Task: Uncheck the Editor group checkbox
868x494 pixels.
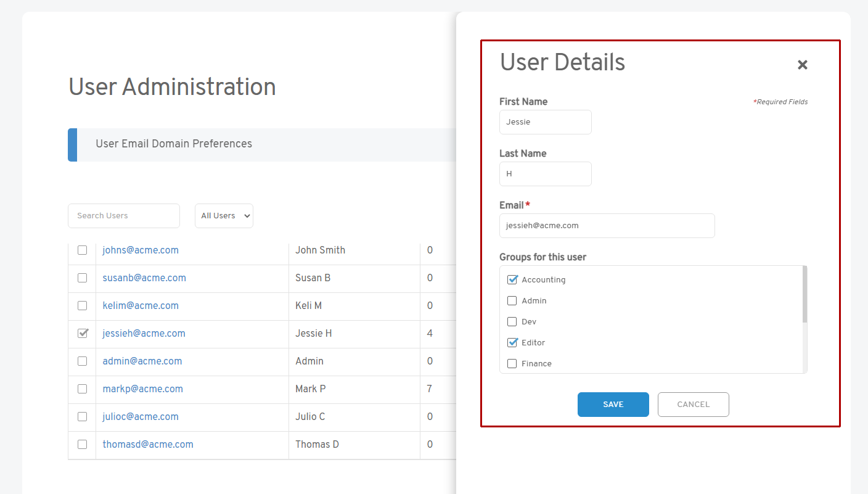Action: [512, 343]
